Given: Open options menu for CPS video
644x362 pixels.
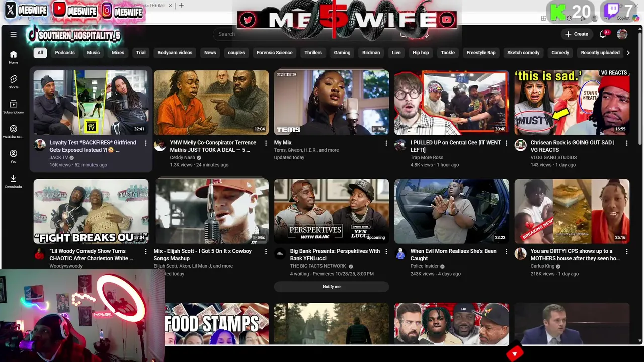Looking at the screenshot, I should 627,252.
